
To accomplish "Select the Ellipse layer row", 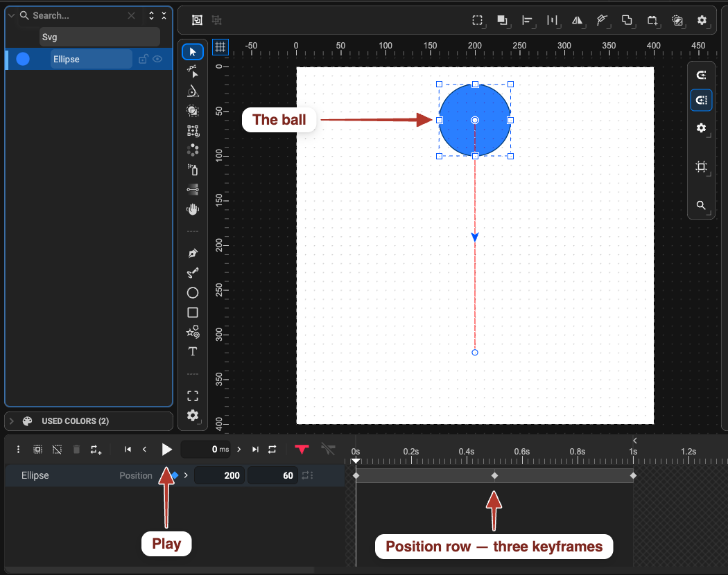I will [89, 59].
